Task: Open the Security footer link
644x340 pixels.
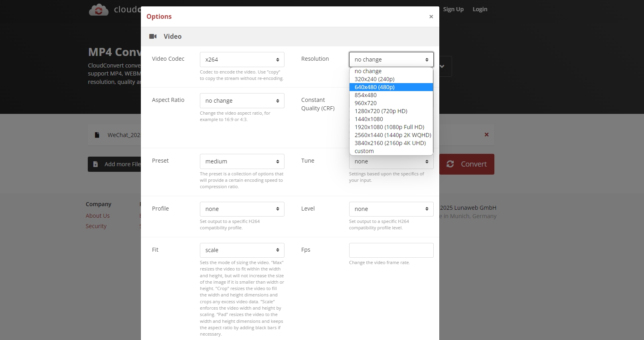Action: (x=96, y=226)
